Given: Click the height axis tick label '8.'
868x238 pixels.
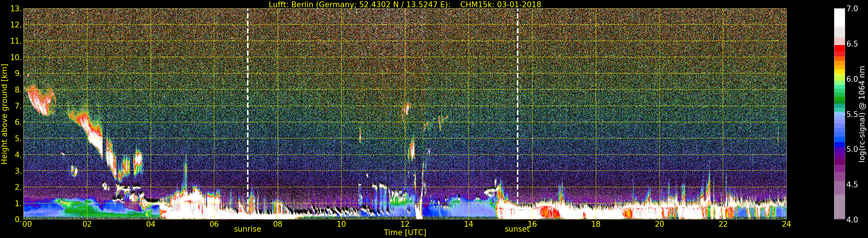Looking at the screenshot, I should click(18, 90).
